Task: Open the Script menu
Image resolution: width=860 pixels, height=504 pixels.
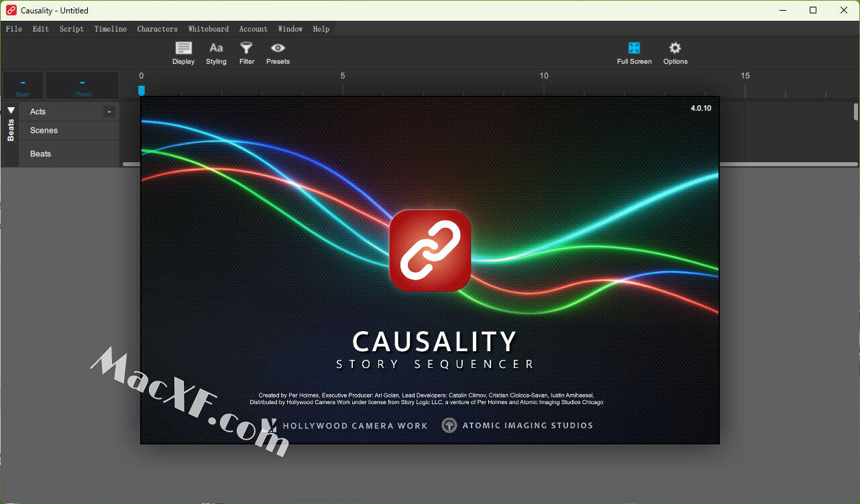Action: tap(72, 29)
